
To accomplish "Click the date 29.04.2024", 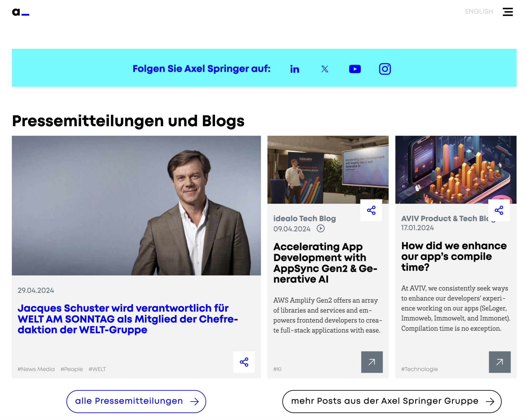I will [x=36, y=290].
